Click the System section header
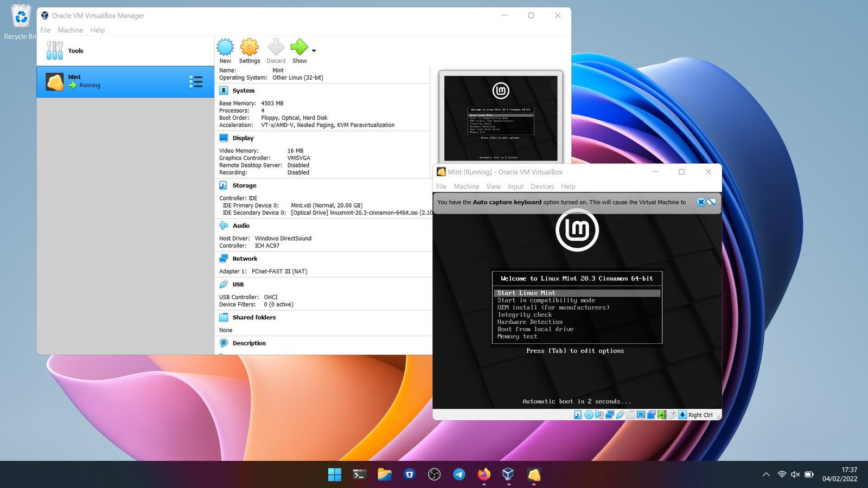This screenshot has height=488, width=868. [244, 91]
